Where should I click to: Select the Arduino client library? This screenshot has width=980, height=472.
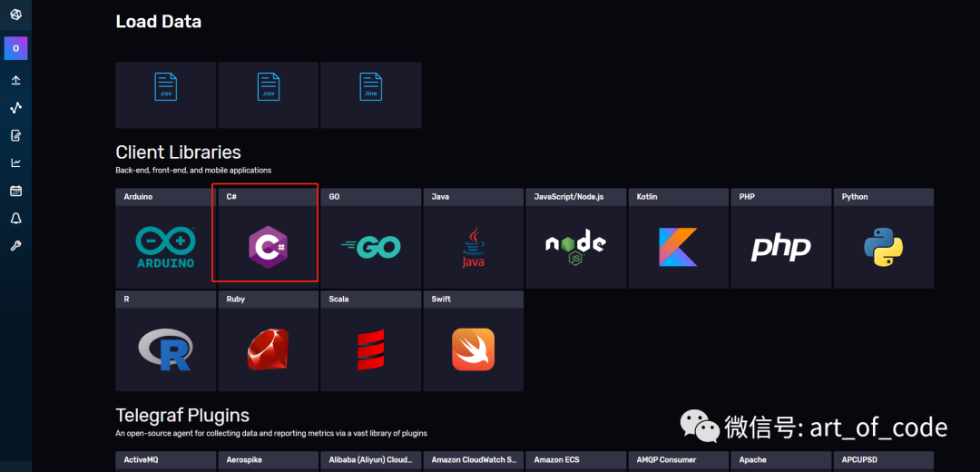(x=165, y=243)
